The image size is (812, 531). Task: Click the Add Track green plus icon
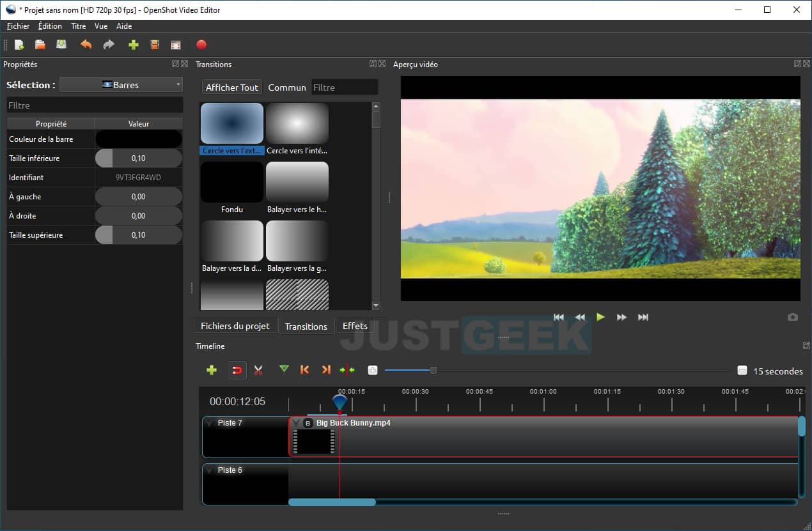coord(212,370)
